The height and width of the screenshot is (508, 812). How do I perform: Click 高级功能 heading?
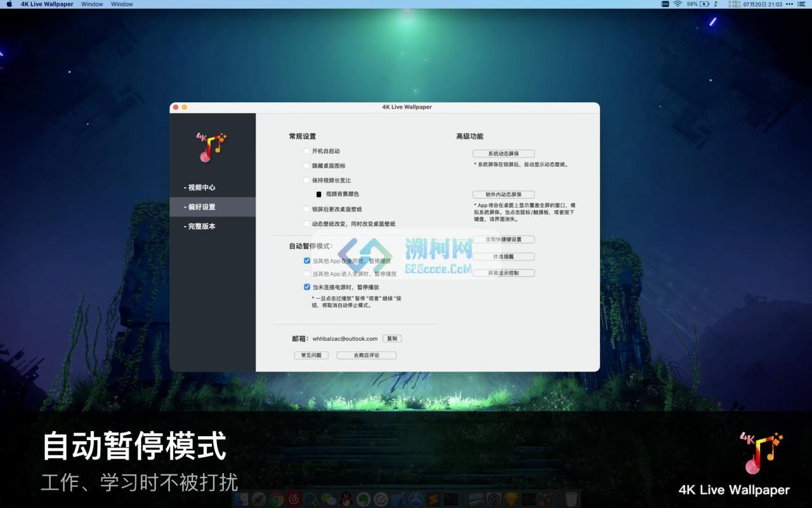pyautogui.click(x=469, y=137)
